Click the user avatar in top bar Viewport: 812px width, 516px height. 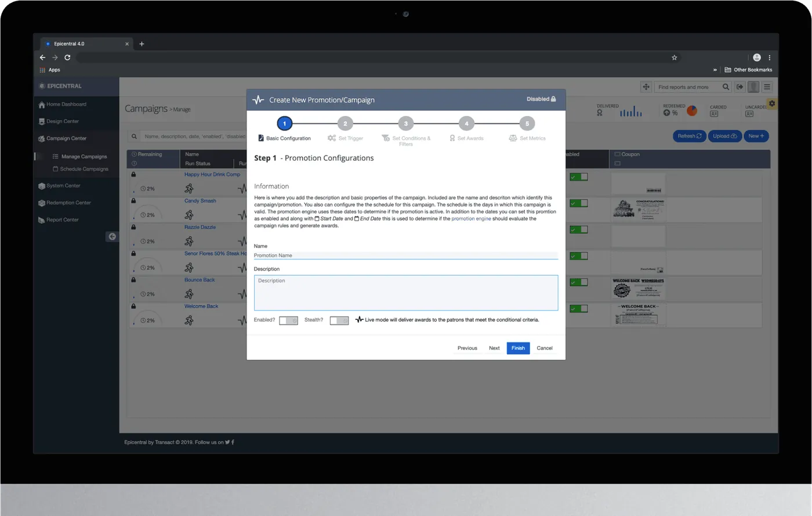(x=753, y=87)
